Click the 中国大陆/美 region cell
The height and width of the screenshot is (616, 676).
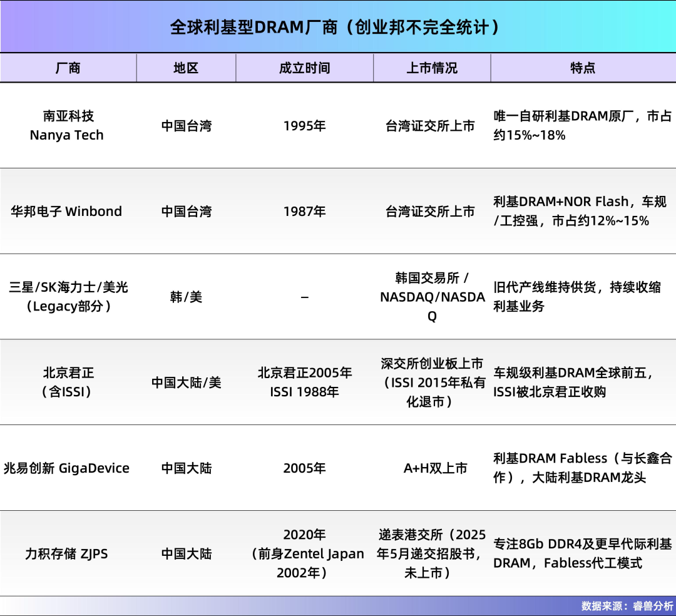pyautogui.click(x=187, y=382)
